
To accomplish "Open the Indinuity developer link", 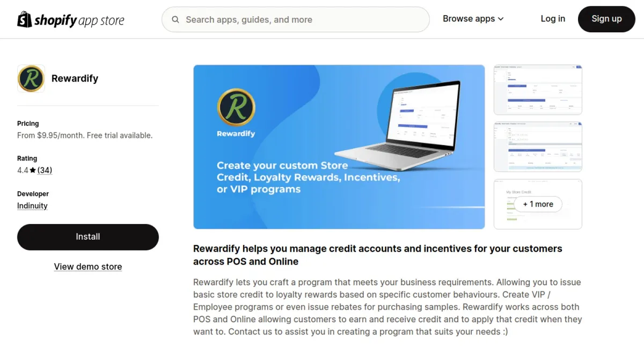I will click(32, 206).
